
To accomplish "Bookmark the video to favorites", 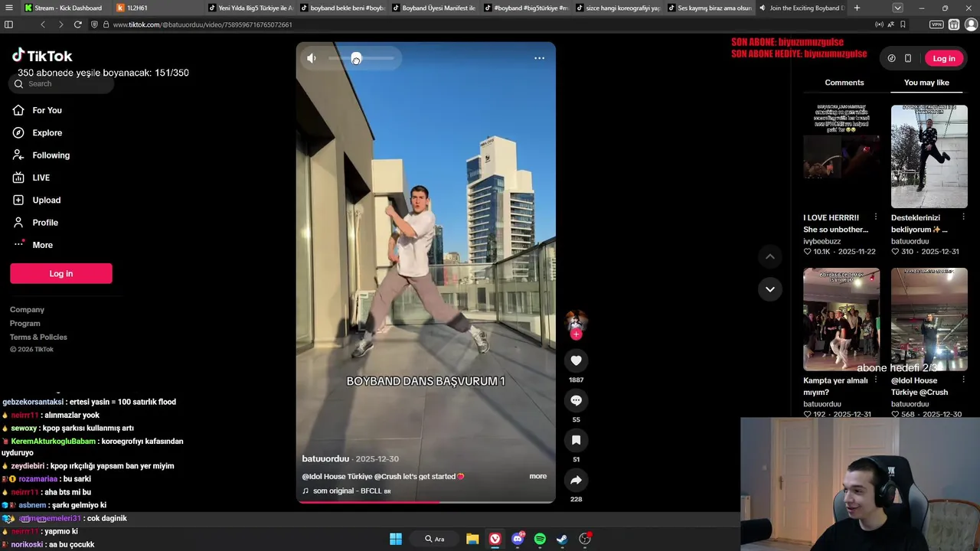I will pyautogui.click(x=576, y=440).
